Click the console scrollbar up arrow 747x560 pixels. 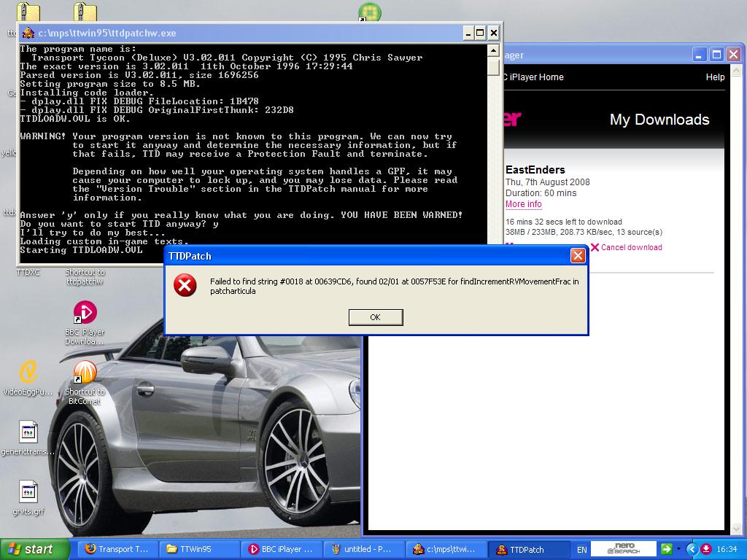coord(494,50)
